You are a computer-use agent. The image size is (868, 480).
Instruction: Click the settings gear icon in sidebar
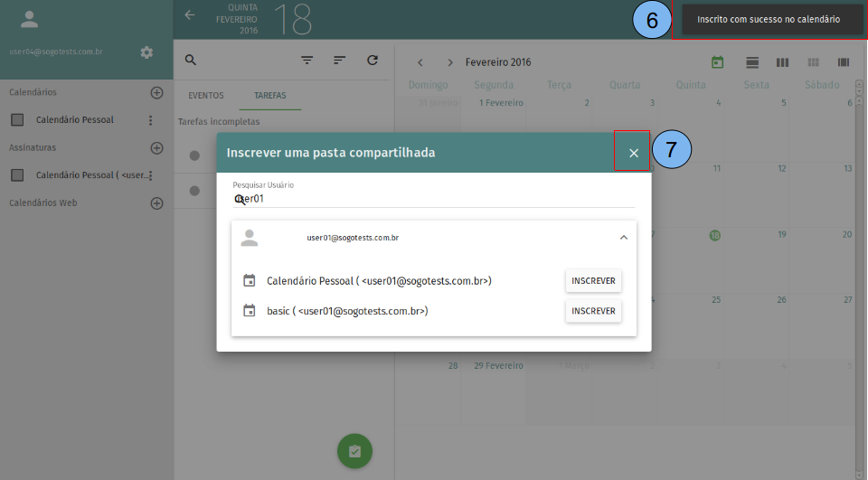click(x=146, y=52)
